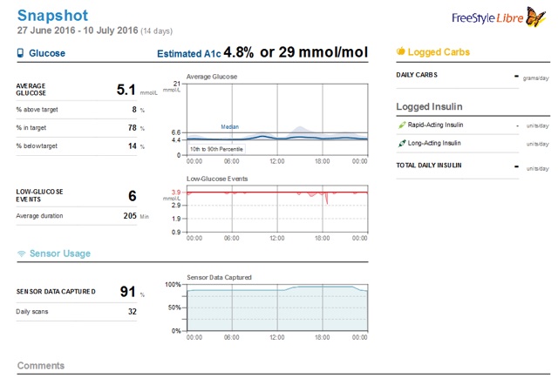This screenshot has width=558, height=392.
Task: Click the Long-Acting Insulin label
Action: click(x=434, y=143)
